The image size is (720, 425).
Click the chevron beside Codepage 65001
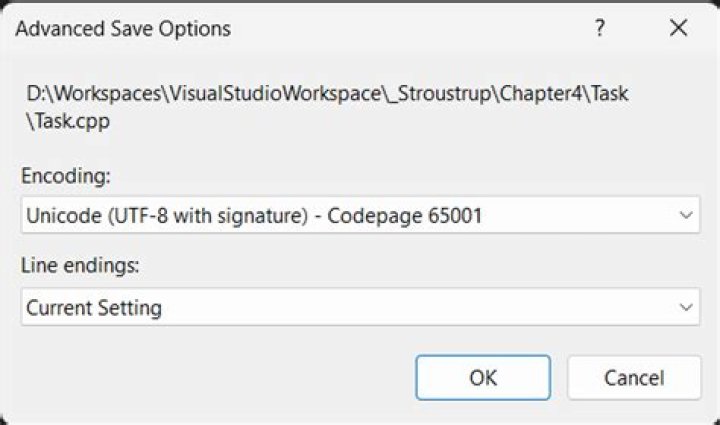click(685, 215)
